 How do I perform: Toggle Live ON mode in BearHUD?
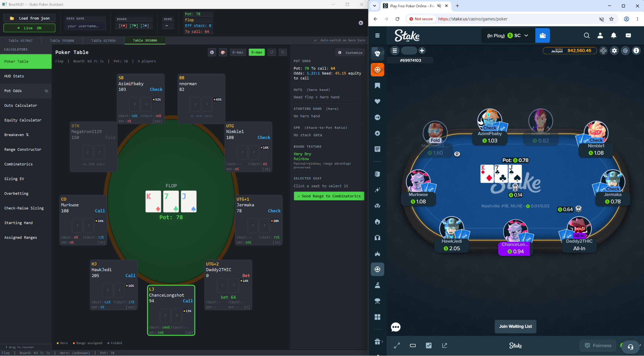pyautogui.click(x=29, y=28)
